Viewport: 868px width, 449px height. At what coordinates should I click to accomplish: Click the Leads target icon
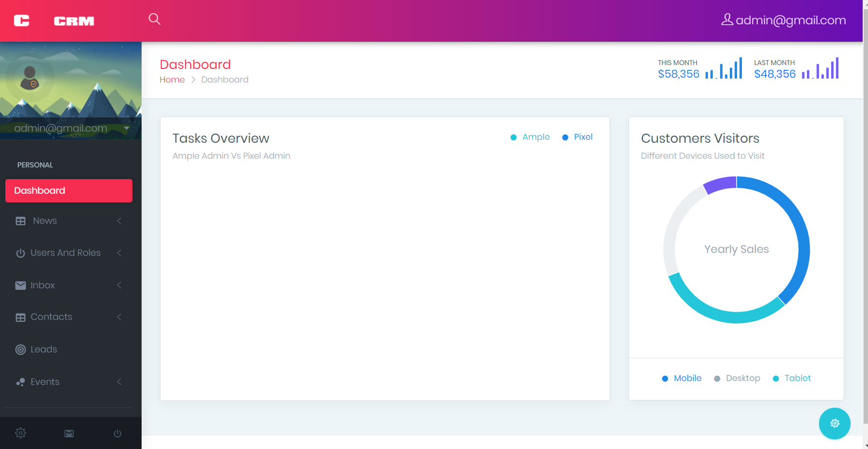pyautogui.click(x=20, y=349)
